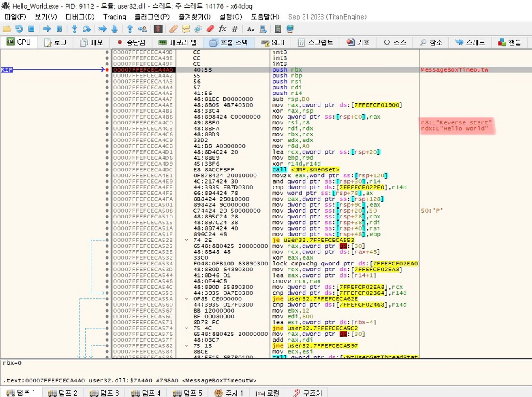Open Bookmarks with the red tag icon
This screenshot has height=397, width=532.
coord(210,29)
